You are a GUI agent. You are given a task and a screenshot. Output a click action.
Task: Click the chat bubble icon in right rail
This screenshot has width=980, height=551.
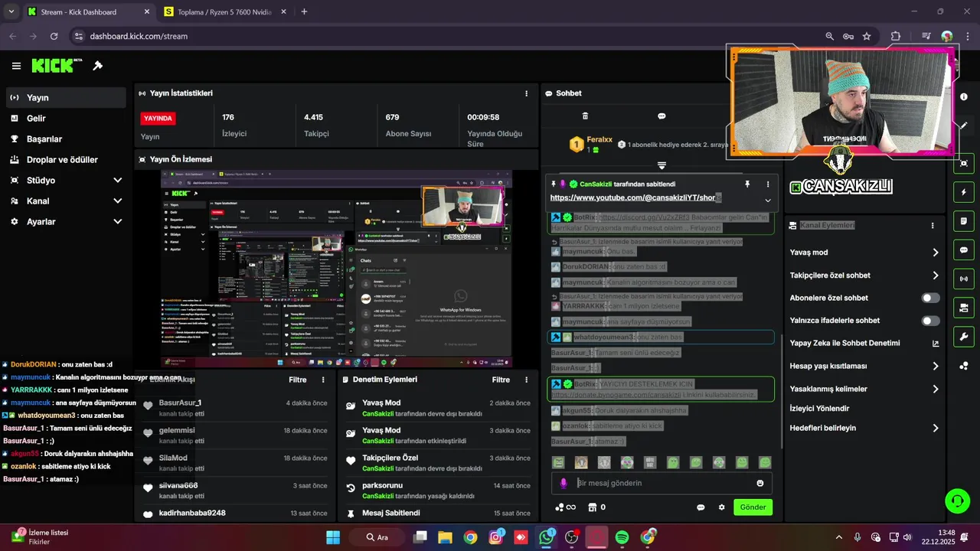964,250
